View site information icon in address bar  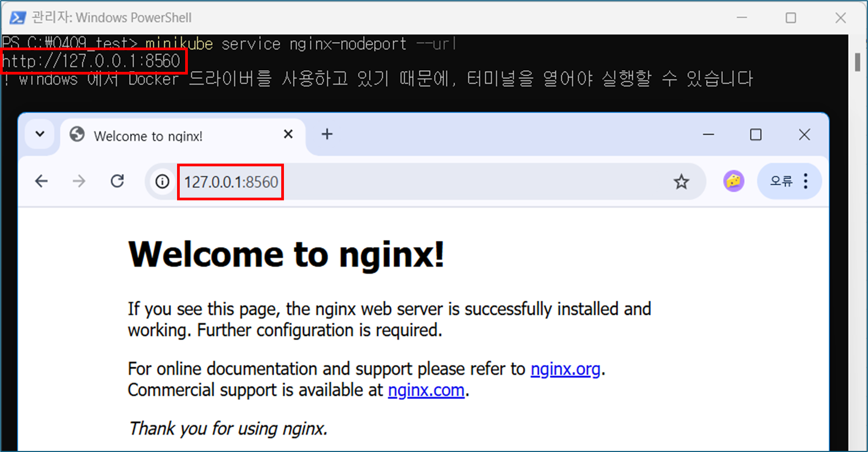[x=162, y=181]
